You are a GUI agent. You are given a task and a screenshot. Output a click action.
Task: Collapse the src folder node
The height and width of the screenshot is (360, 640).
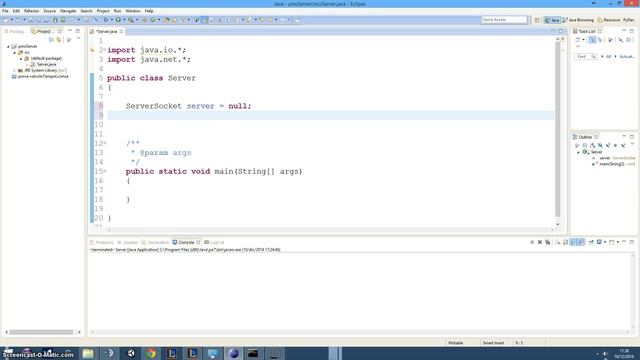(14, 53)
